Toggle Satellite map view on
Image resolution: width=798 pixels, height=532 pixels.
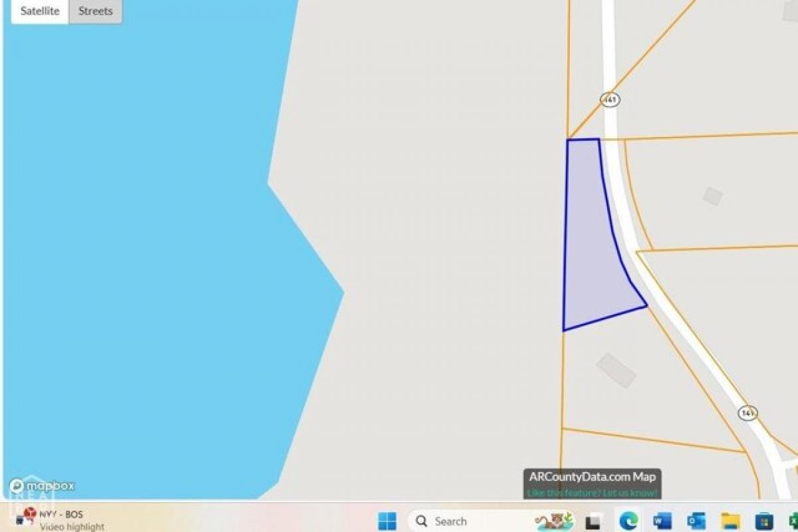coord(39,11)
